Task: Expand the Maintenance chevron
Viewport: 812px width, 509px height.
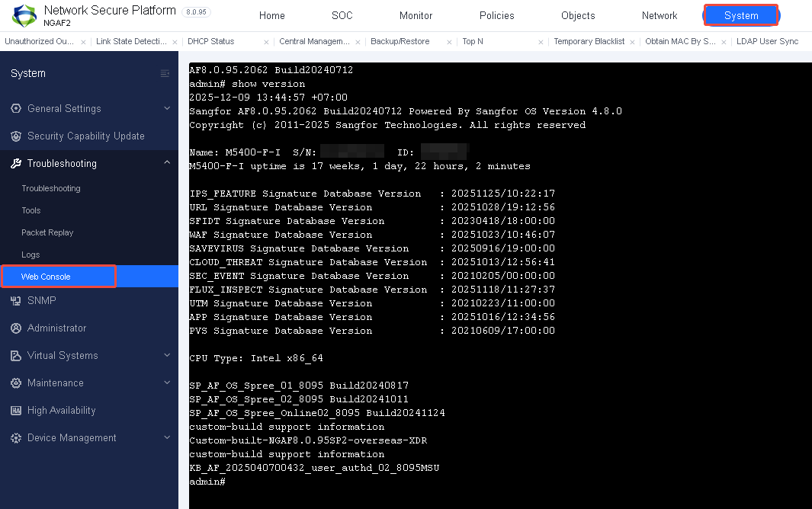Action: (x=167, y=383)
